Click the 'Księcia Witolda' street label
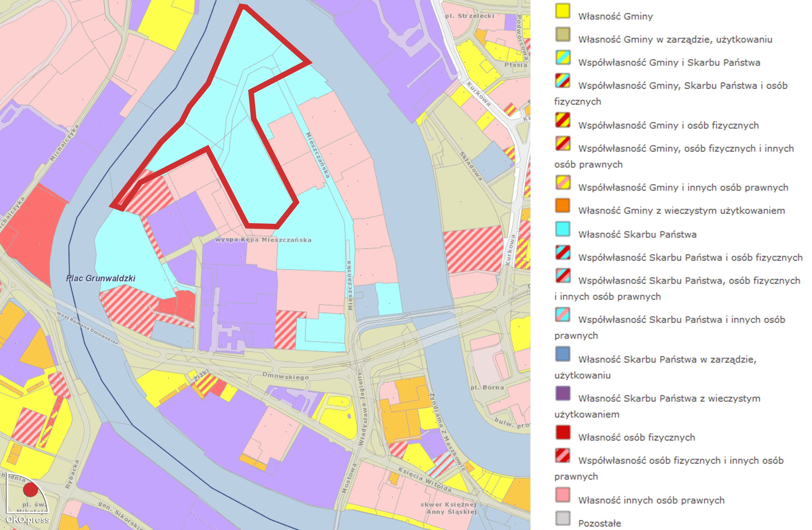This screenshot has height=530, width=812. [x=425, y=479]
